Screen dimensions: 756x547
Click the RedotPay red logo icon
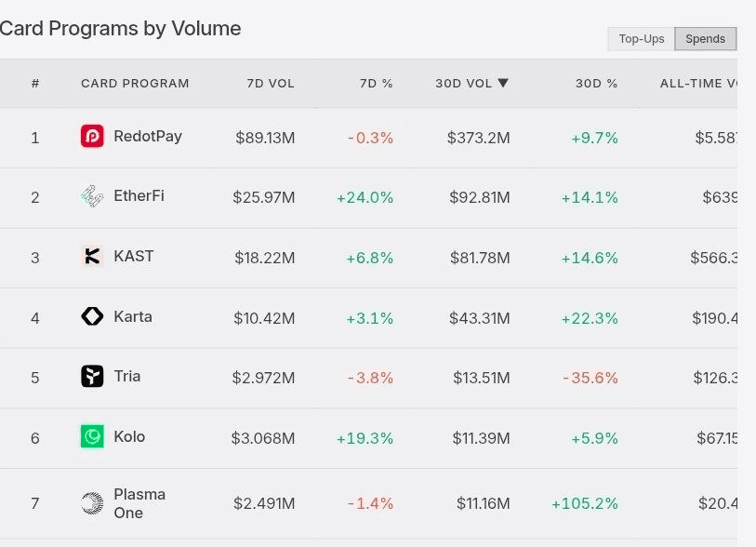(x=92, y=136)
